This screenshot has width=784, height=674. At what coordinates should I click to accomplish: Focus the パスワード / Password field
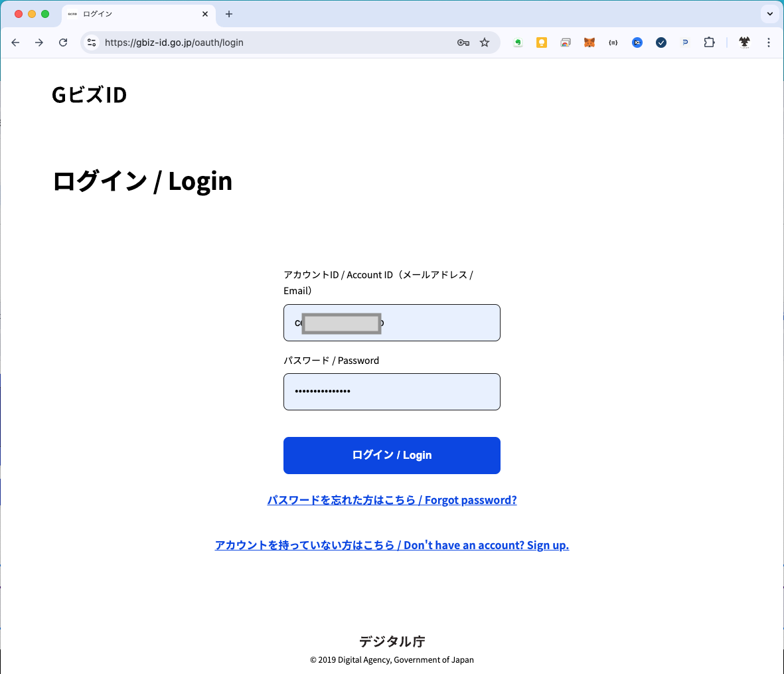(392, 392)
